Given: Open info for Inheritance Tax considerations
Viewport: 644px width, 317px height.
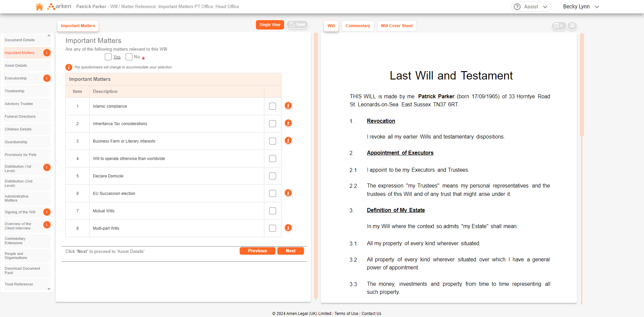Looking at the screenshot, I should (x=288, y=123).
